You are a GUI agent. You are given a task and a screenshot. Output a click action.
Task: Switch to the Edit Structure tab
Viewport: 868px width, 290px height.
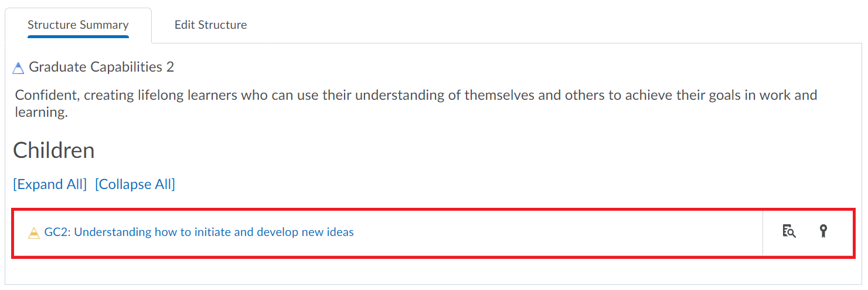210,25
